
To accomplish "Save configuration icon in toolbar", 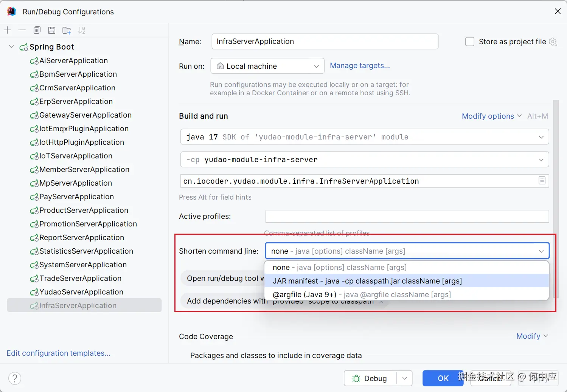I will coord(52,30).
